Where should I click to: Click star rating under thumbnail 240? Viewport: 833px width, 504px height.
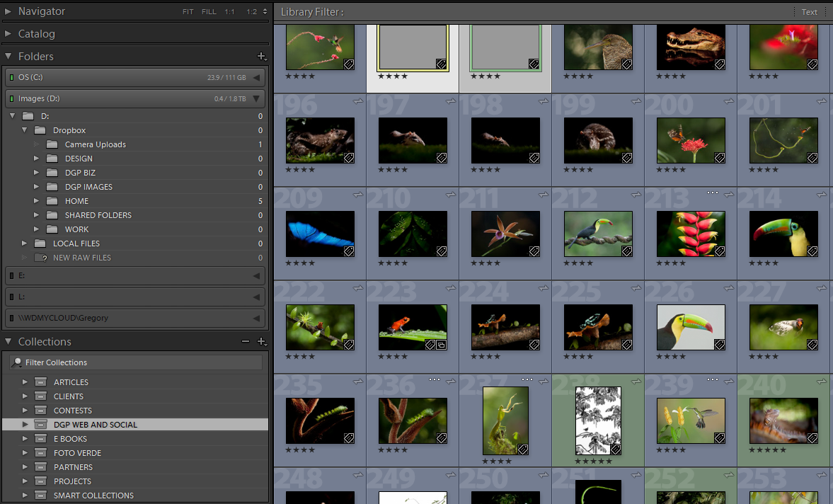pyautogui.click(x=767, y=449)
